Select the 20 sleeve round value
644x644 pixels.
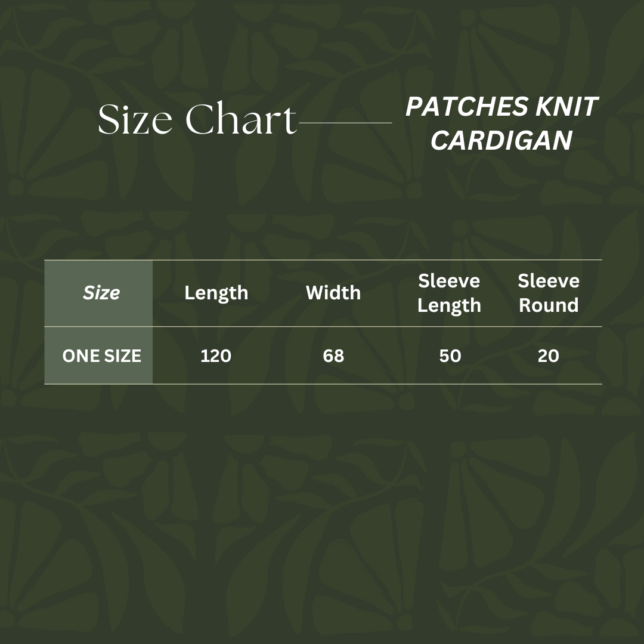tap(549, 356)
